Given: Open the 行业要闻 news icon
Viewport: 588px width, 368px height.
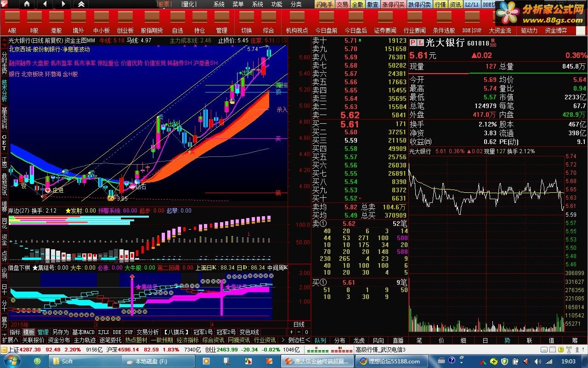Looking at the screenshot, I should click(414, 22).
